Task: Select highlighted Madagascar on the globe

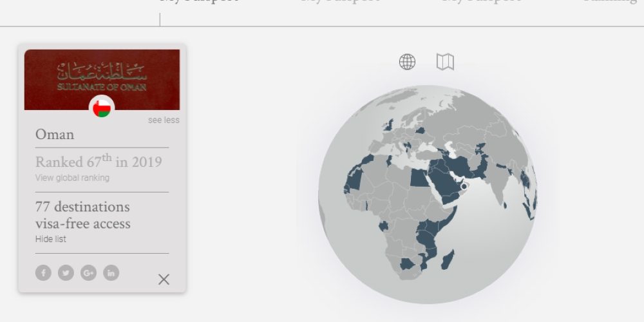Action: [448, 260]
